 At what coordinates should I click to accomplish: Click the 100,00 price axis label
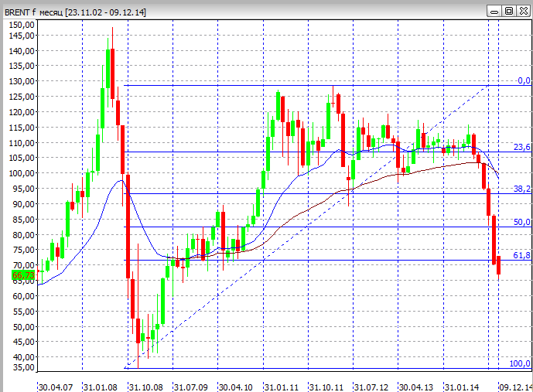[21, 173]
